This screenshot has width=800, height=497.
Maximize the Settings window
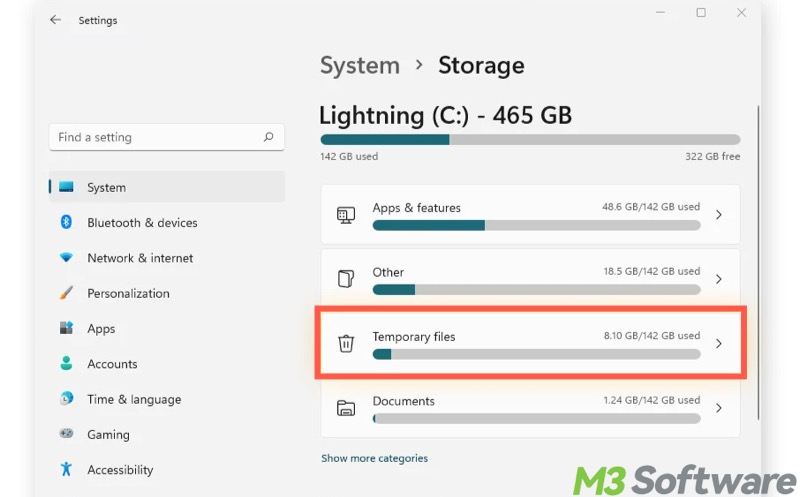[701, 12]
